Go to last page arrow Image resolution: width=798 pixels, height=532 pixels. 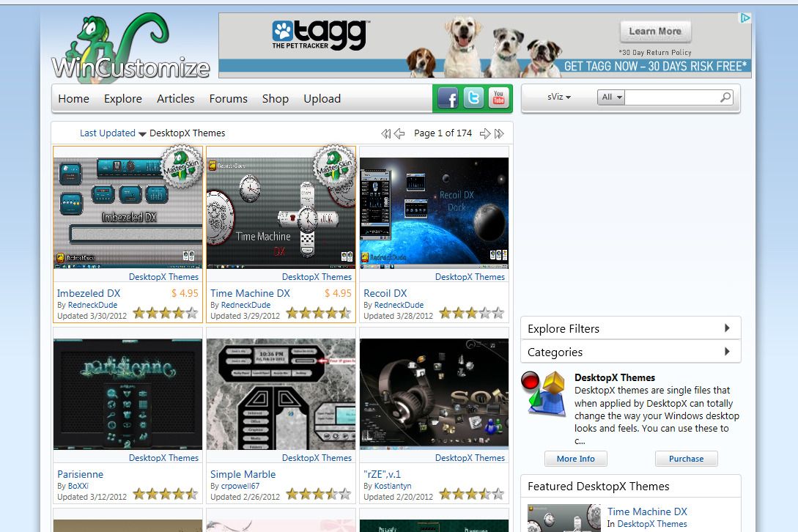[499, 133]
